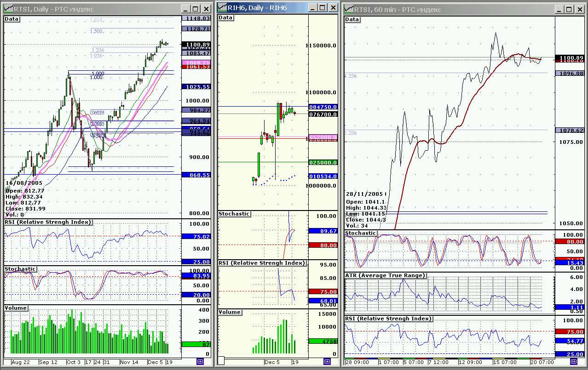The height and width of the screenshot is (370, 588).
Task: Click the Data label in RTSI Daily chart
Action: 12,19
